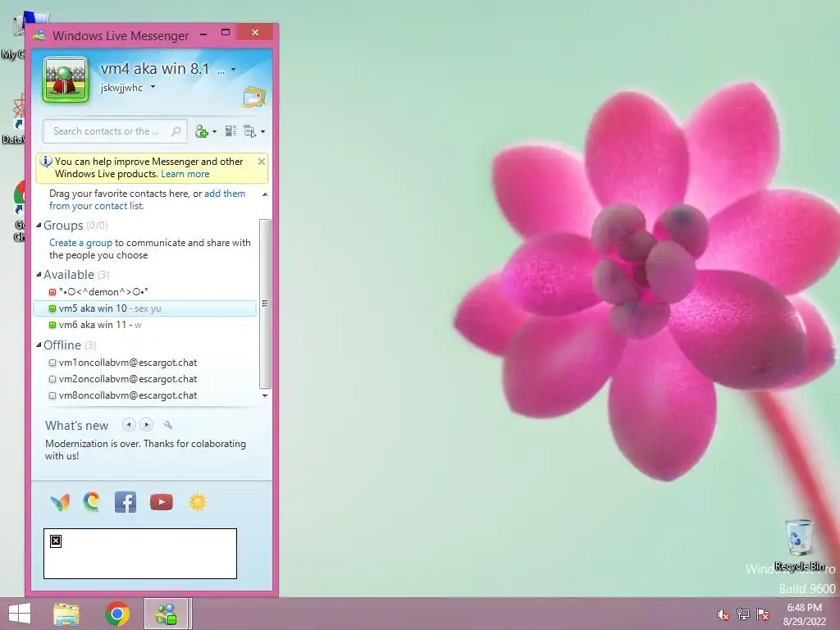Click the broken ad banner image

(x=139, y=554)
